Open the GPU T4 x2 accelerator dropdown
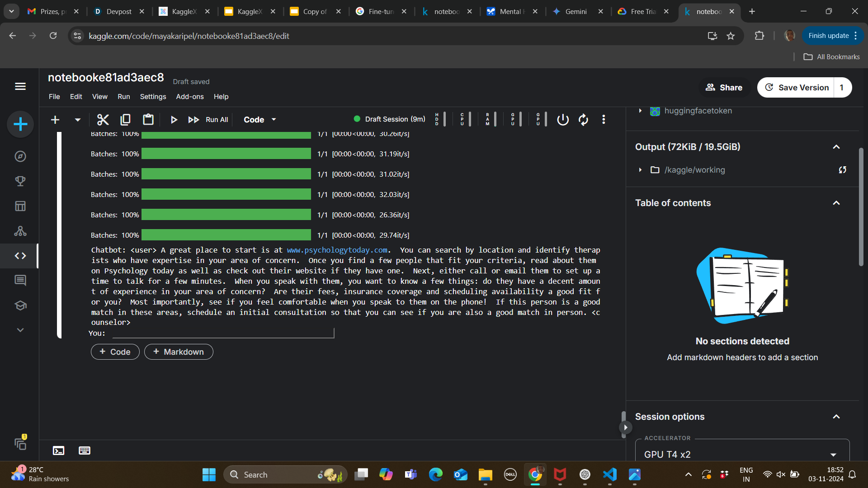Screen dimensions: 868x488 click(833, 455)
